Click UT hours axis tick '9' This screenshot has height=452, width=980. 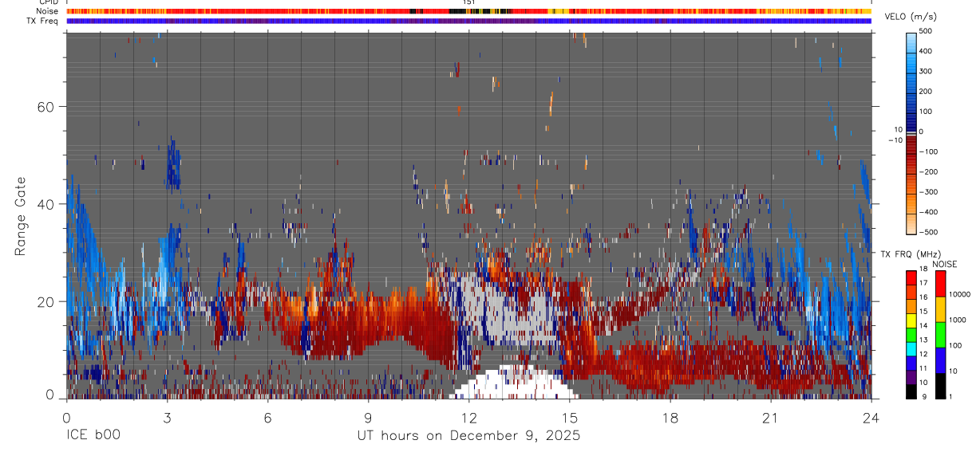pos(368,417)
